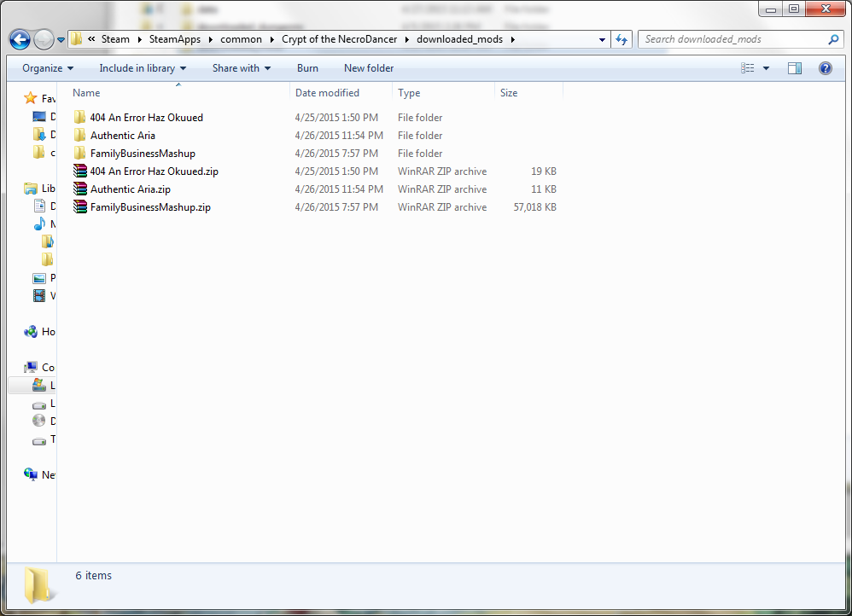Image resolution: width=852 pixels, height=616 pixels.
Task: Open the address bar history dropdown
Action: 602,39
